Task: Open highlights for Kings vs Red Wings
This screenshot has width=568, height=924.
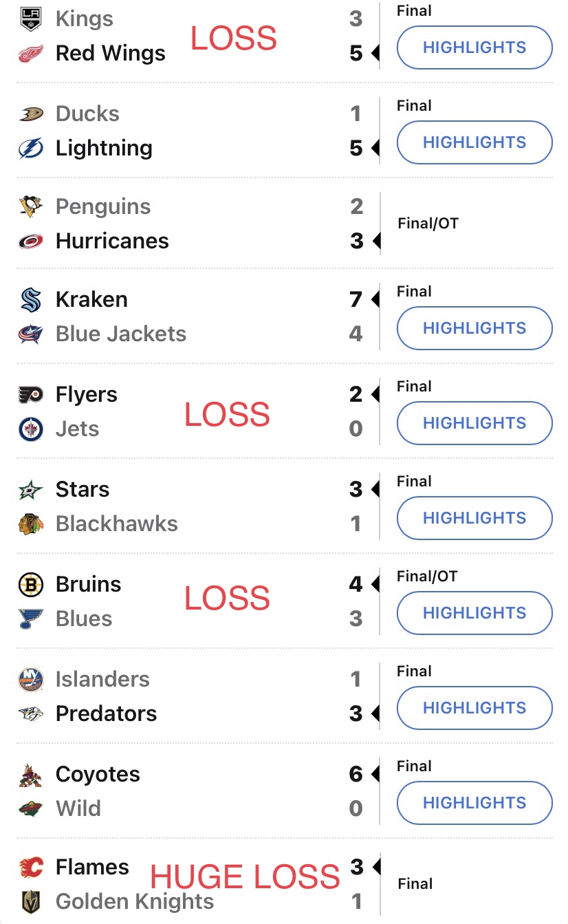Action: tap(474, 47)
